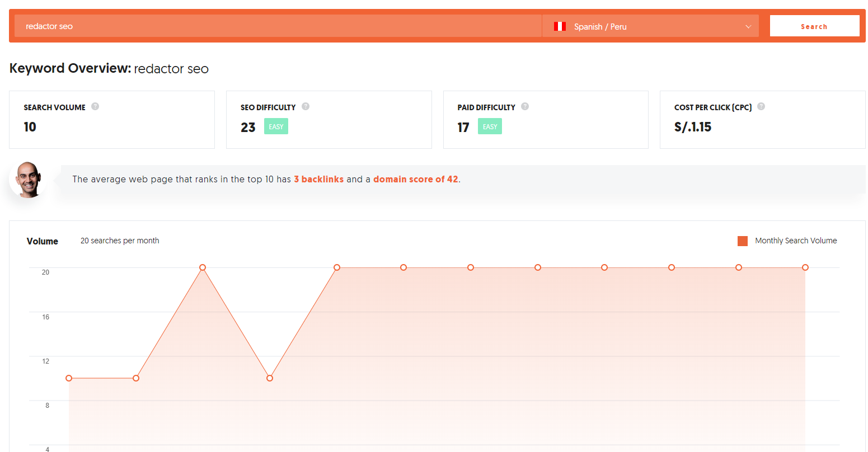Click the first peak data point at 20
Image resolution: width=868 pixels, height=452 pixels.
pos(203,267)
